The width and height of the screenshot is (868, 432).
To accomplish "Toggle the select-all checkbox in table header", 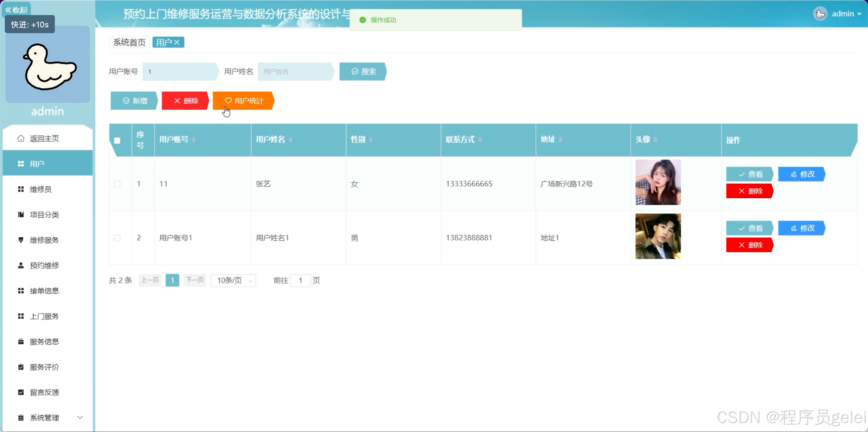I will coord(117,140).
